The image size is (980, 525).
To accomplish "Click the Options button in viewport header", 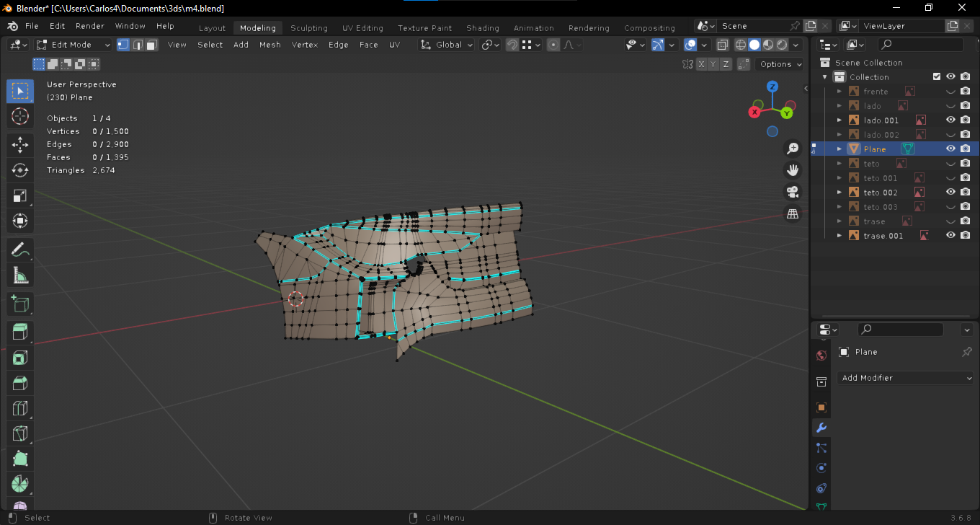I will (x=780, y=64).
